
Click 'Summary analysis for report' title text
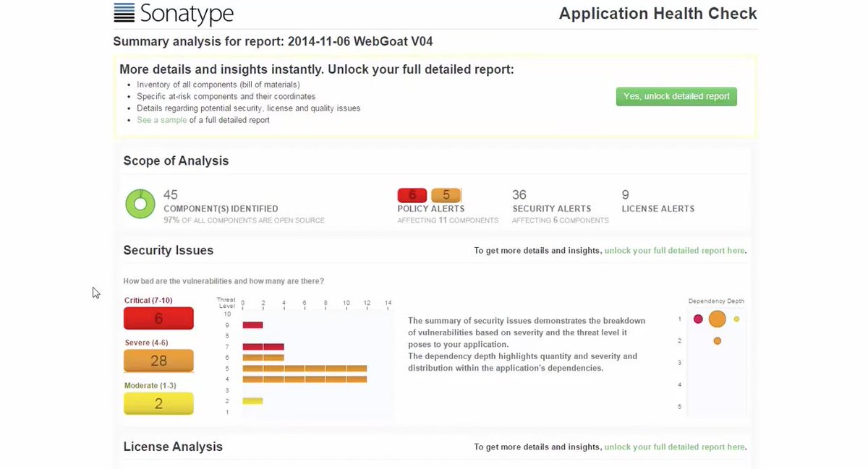coord(273,42)
